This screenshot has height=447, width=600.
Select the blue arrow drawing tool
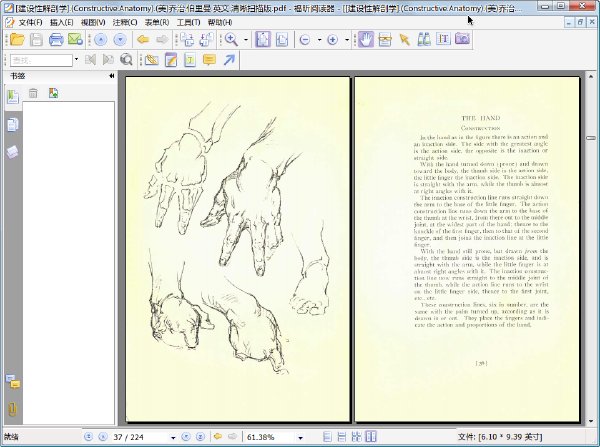click(229, 60)
